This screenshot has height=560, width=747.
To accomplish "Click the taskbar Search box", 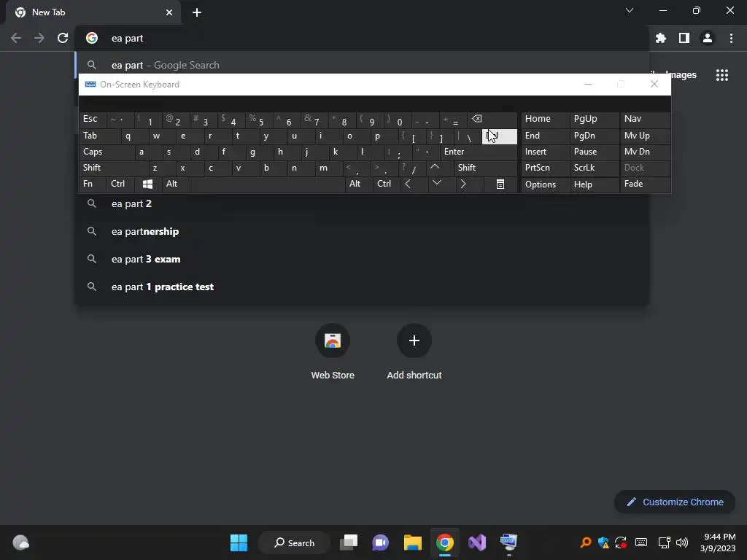I will (294, 542).
